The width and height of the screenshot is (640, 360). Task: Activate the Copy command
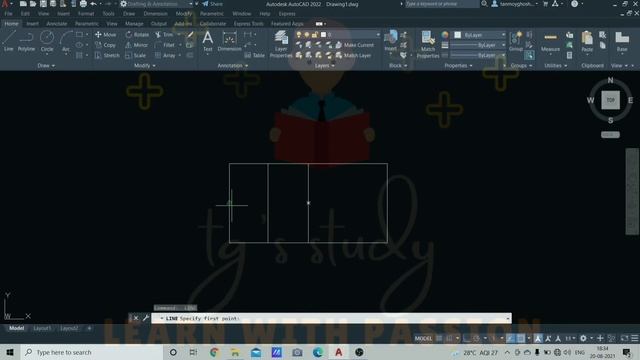pos(106,45)
